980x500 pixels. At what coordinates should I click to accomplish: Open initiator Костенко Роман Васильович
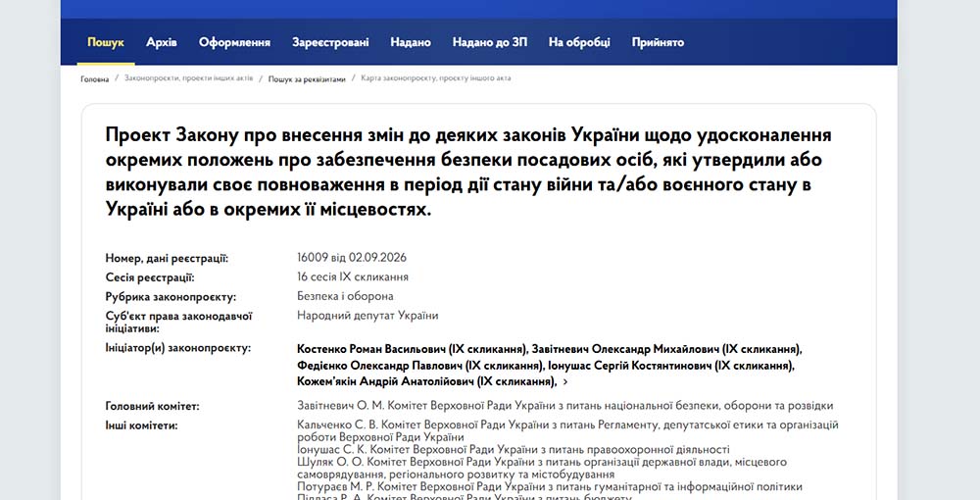click(412, 349)
